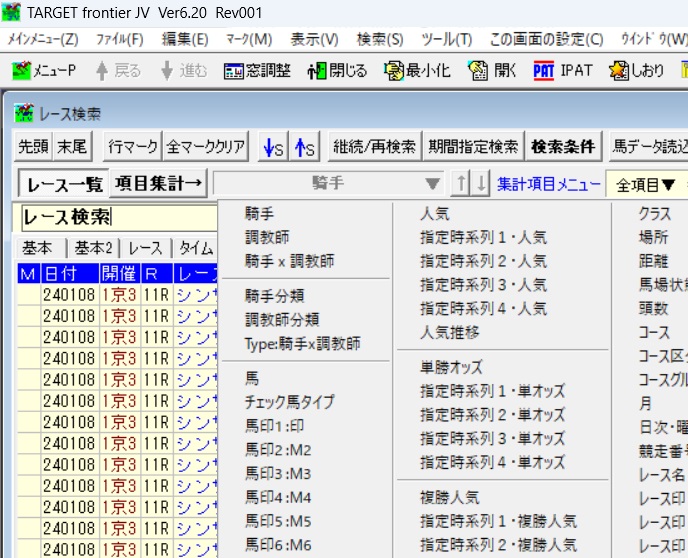This screenshot has height=558, width=688.
Task: Click the TARGET frontier JV app icon
Action: tap(11, 12)
